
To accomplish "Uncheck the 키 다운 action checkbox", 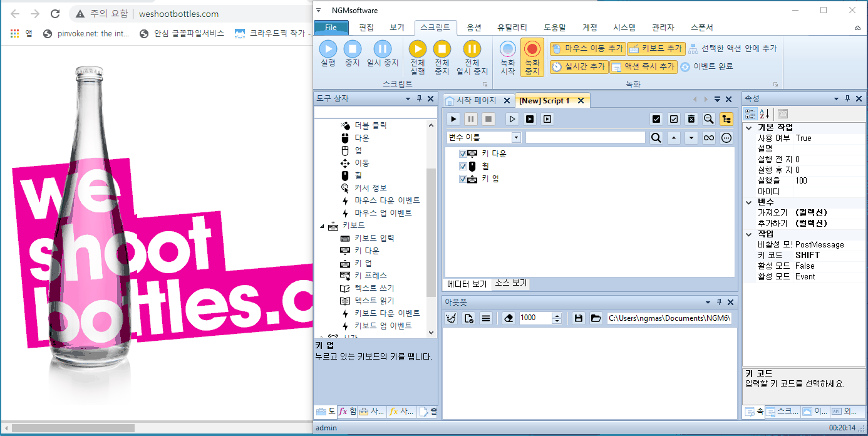I will [x=463, y=154].
